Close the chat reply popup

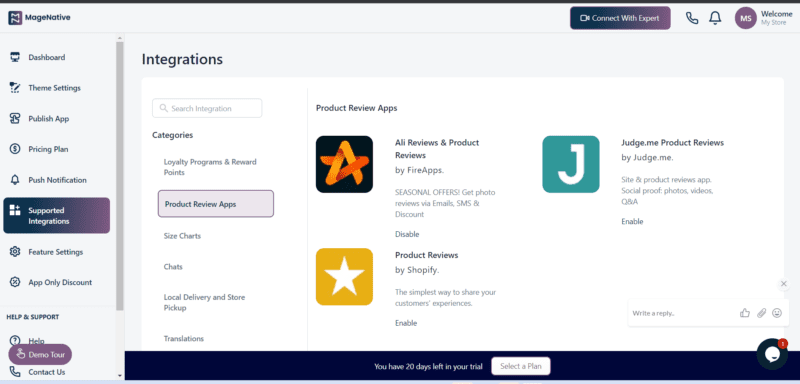click(784, 284)
